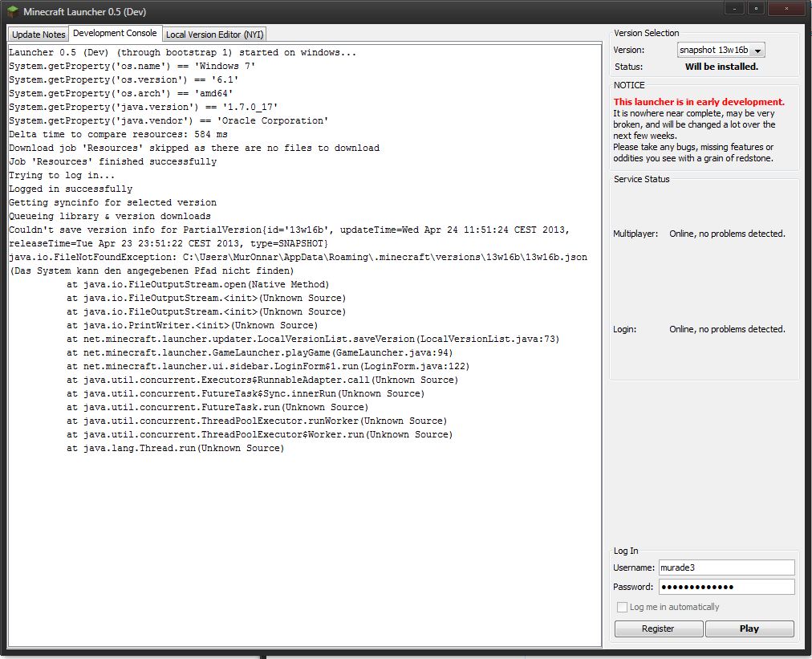Viewport: 812px width, 659px height.
Task: Click the Play button
Action: point(749,628)
